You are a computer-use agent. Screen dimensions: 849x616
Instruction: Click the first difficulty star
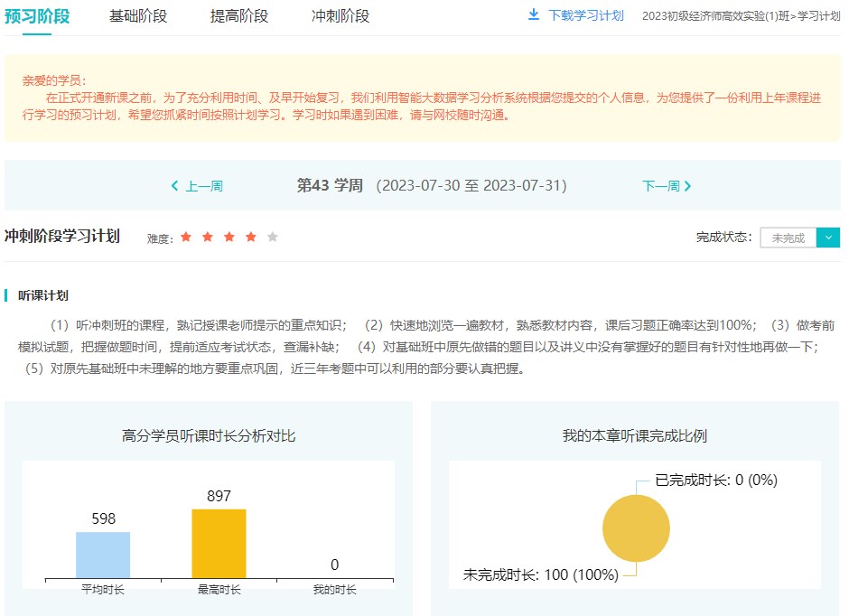[186, 238]
